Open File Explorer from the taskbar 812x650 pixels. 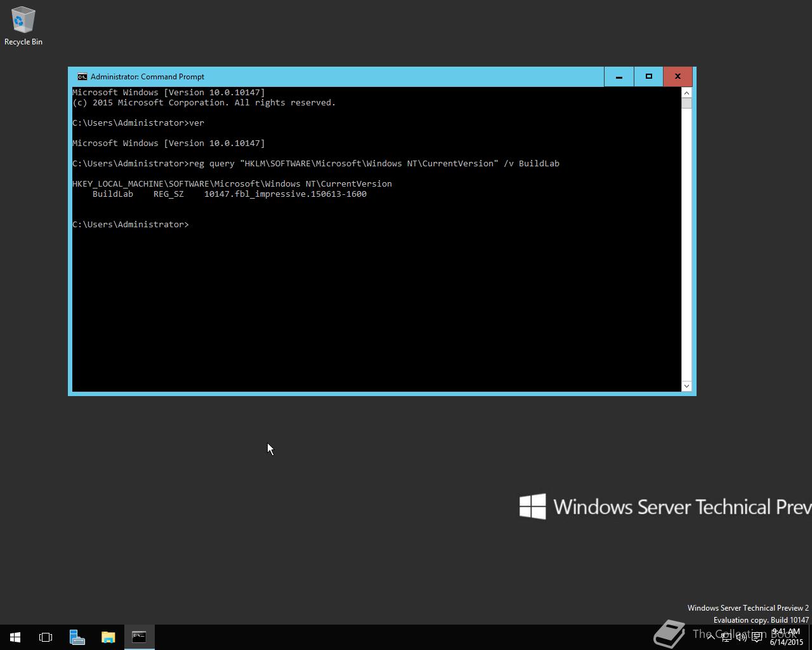(108, 637)
